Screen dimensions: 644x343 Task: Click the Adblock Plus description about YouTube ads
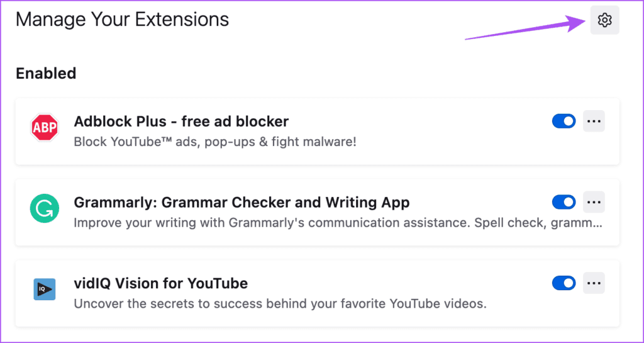(x=215, y=142)
